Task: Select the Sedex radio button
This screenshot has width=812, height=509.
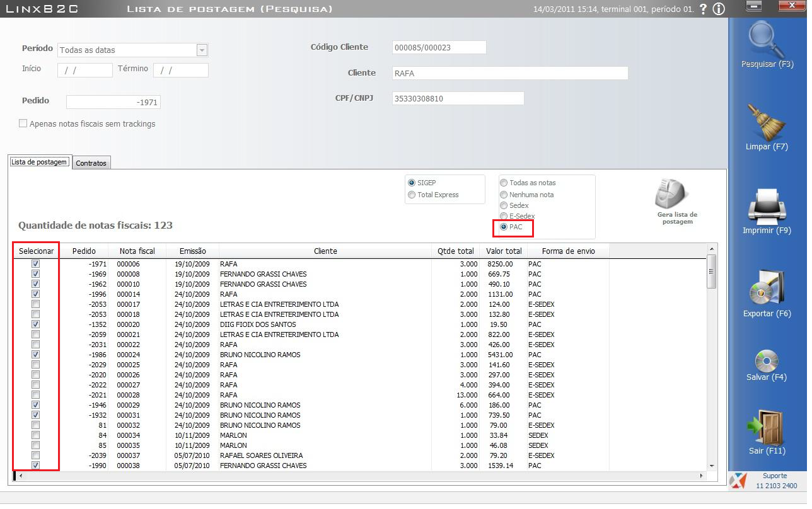Action: [504, 205]
